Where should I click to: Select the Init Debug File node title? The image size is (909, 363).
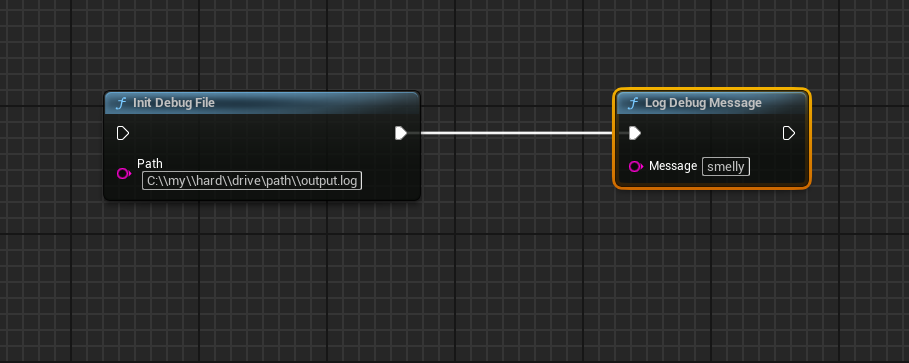click(174, 103)
